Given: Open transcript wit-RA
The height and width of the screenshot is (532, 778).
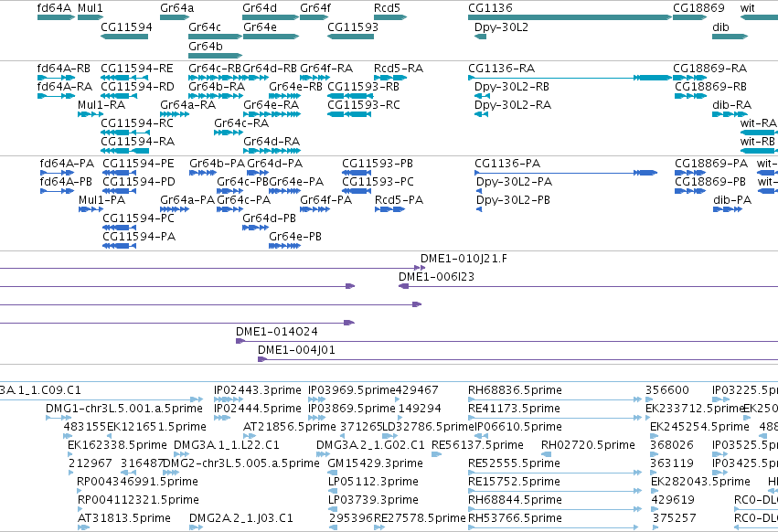Looking at the screenshot, I should click(x=759, y=133).
